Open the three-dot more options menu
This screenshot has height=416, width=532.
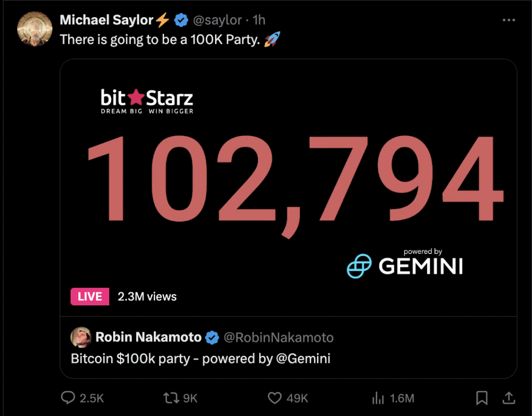(x=509, y=20)
